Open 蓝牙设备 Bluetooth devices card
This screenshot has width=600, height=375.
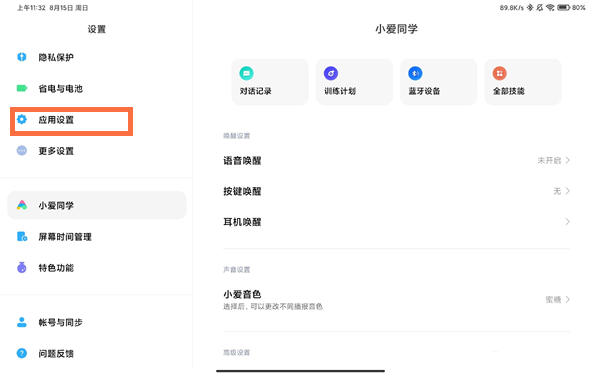(439, 82)
